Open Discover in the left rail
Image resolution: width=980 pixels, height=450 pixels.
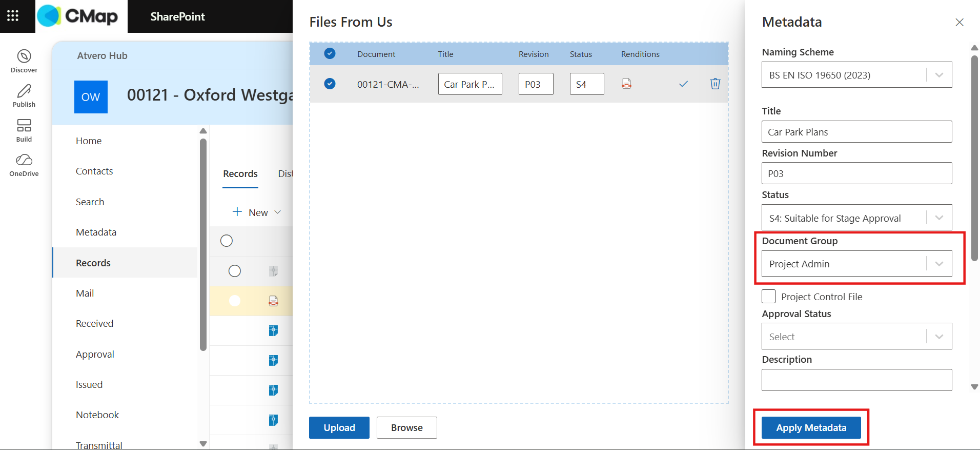24,61
